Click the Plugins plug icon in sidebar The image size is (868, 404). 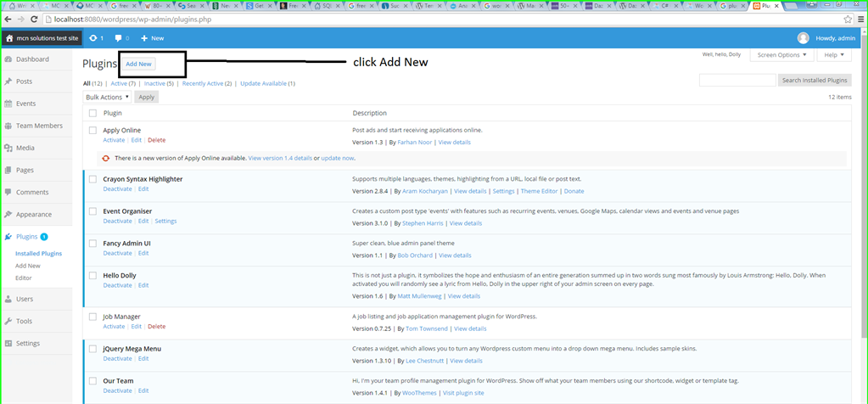[x=8, y=237]
